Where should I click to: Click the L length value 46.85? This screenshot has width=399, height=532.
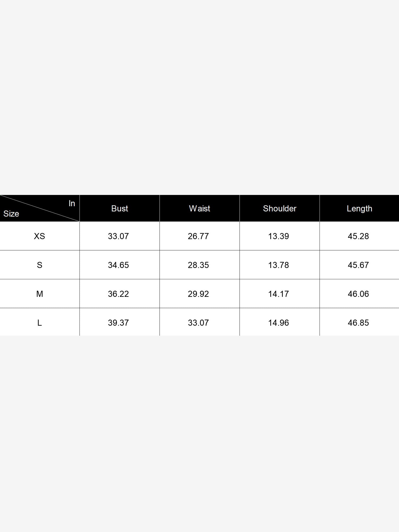[358, 323]
